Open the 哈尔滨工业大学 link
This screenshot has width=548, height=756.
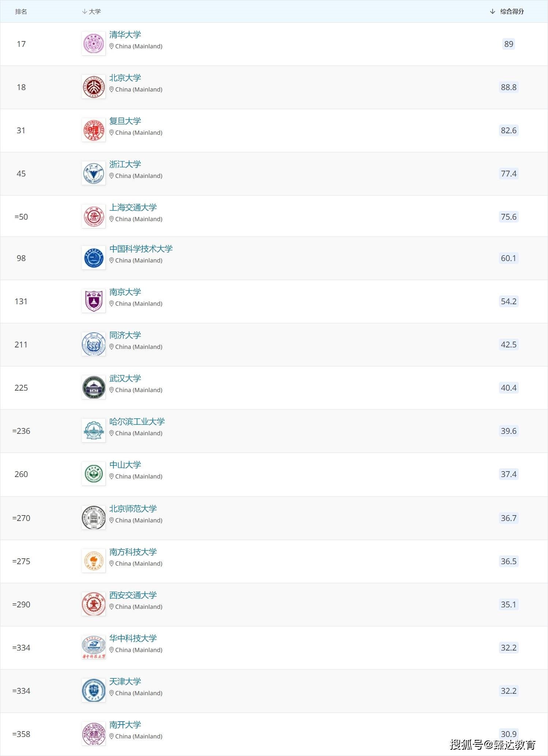(137, 422)
